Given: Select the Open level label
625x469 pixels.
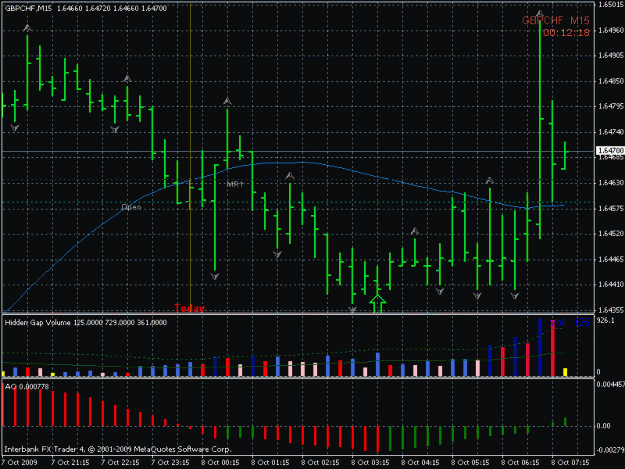Looking at the screenshot, I should coord(131,207).
